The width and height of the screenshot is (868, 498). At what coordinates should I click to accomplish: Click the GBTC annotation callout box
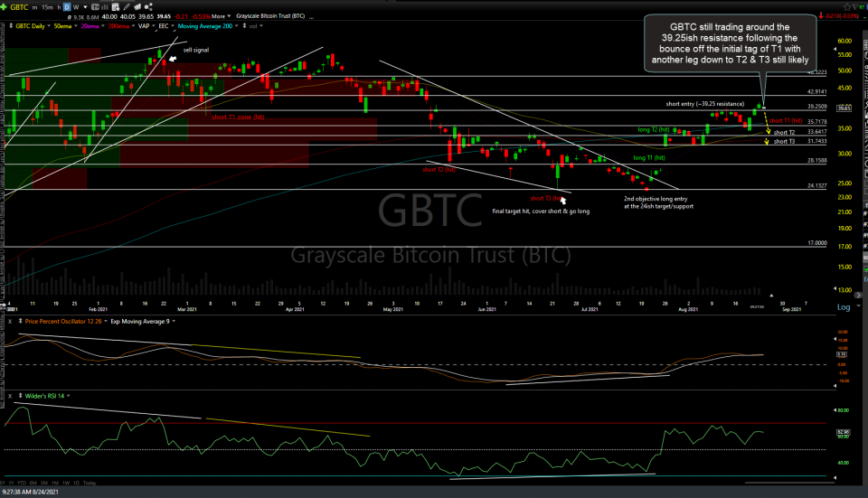(x=730, y=43)
